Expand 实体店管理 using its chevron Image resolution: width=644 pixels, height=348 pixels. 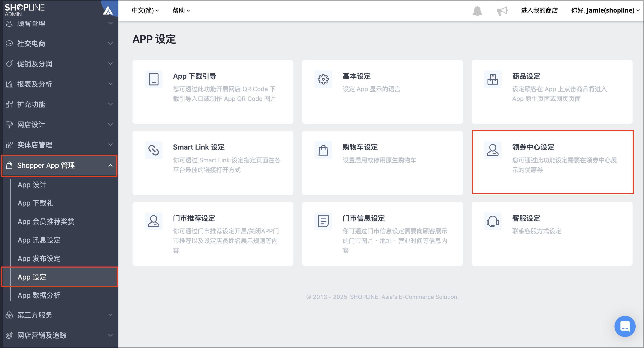pos(110,145)
